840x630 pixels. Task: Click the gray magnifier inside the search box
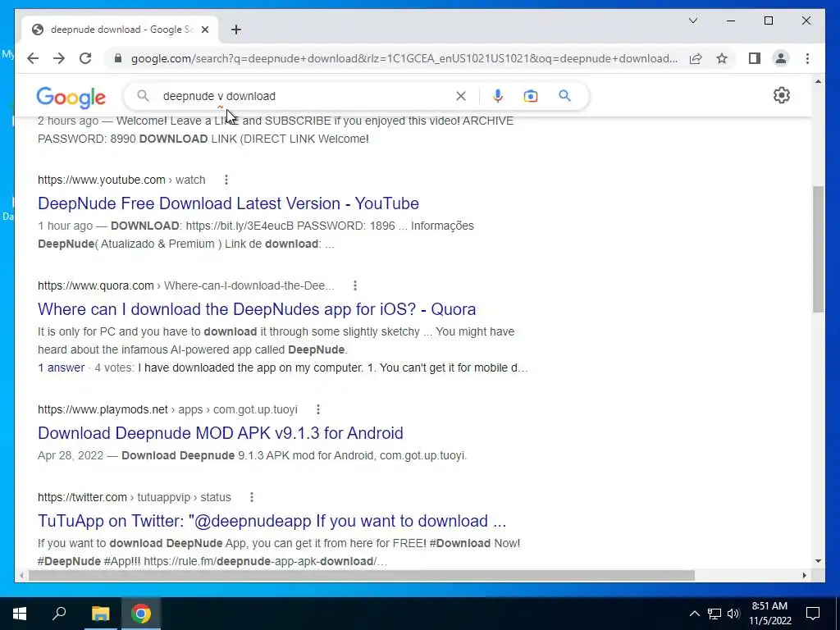pos(143,96)
